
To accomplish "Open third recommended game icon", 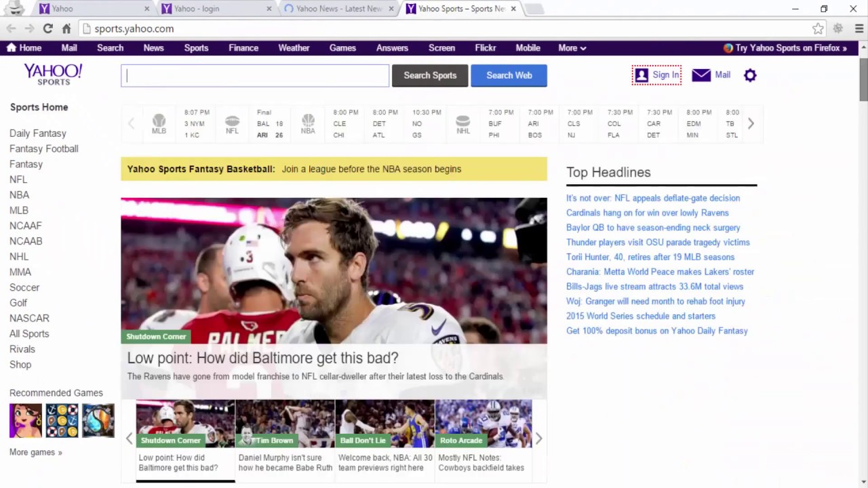I will point(98,420).
